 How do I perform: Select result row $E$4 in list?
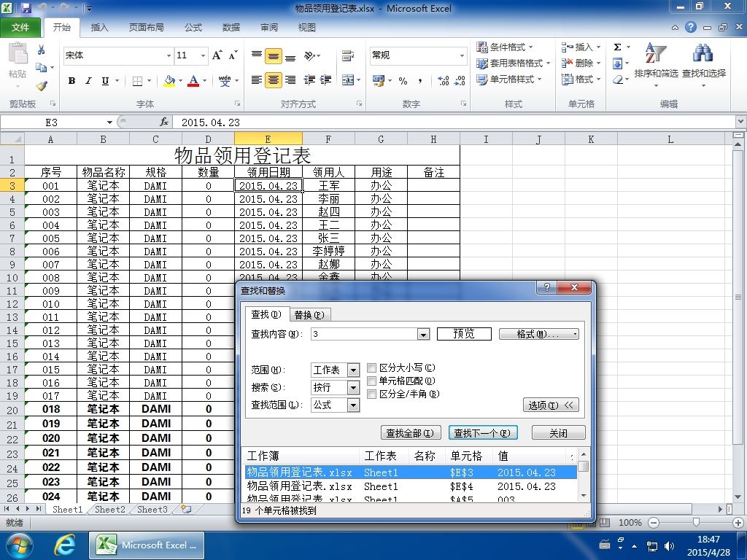point(410,486)
